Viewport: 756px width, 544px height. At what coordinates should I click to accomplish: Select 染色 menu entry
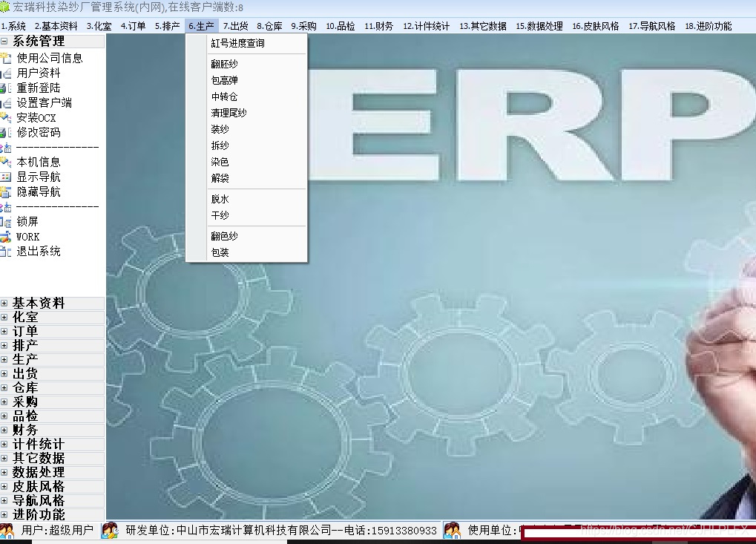point(246,162)
